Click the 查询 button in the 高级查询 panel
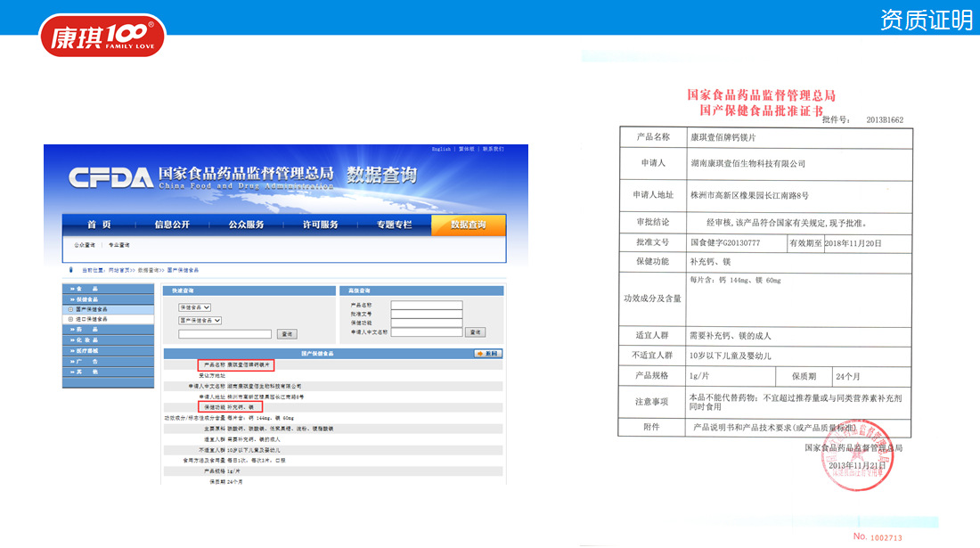Viewport: 980px width, 548px height. point(475,332)
